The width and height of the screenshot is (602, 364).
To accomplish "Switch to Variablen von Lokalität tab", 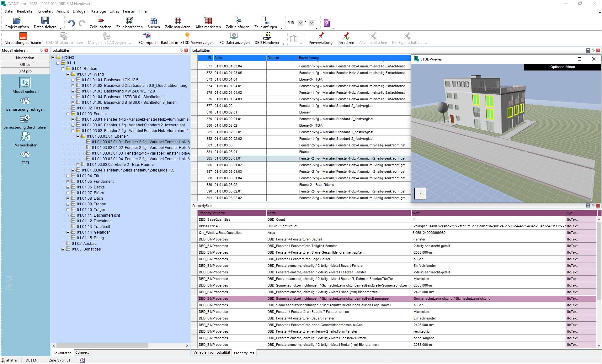I will coord(212,353).
